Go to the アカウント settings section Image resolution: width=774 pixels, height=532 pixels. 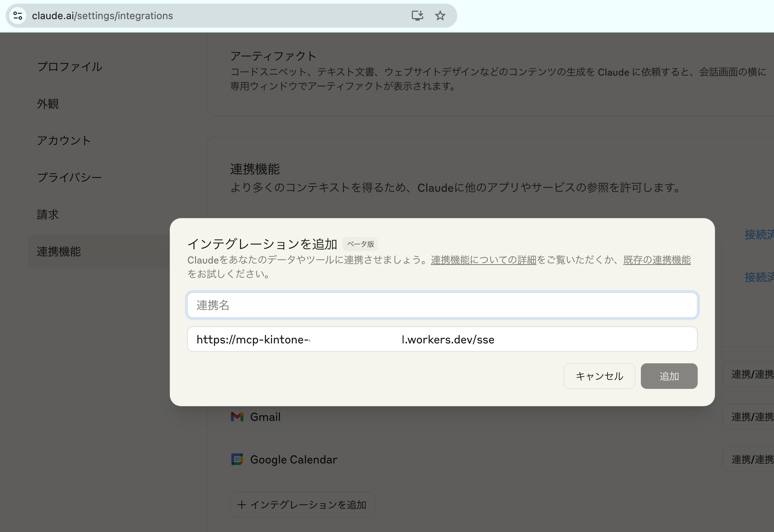coord(64,141)
